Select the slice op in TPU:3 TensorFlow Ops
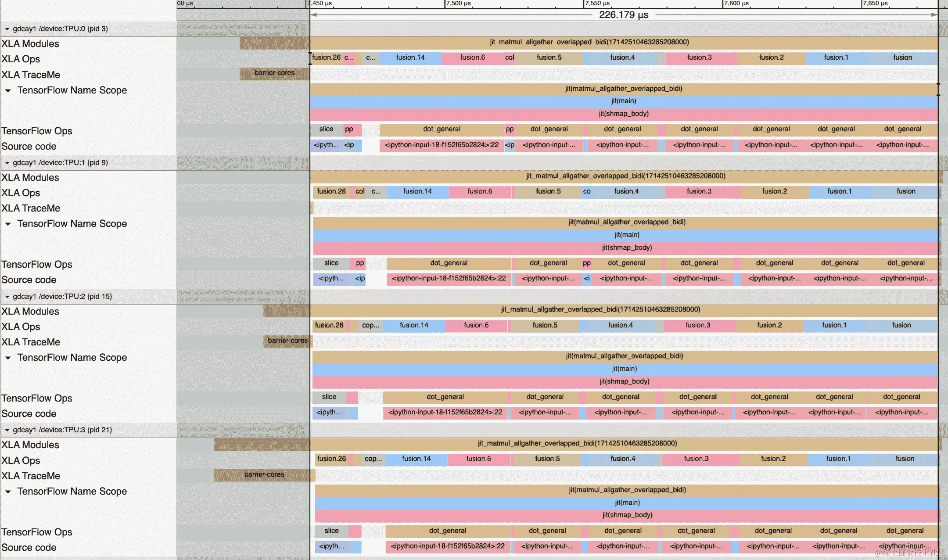Image resolution: width=948 pixels, height=560 pixels. 331,531
